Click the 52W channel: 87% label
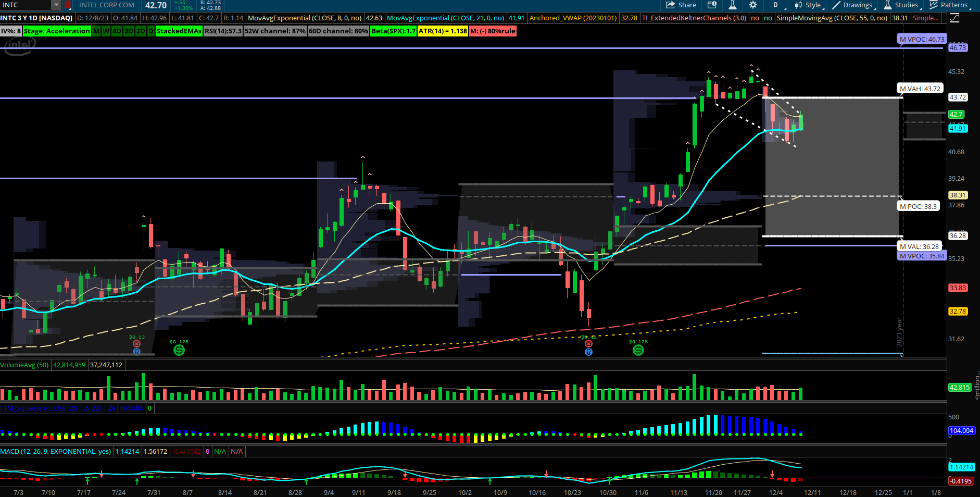This screenshot has width=980, height=497. click(275, 31)
